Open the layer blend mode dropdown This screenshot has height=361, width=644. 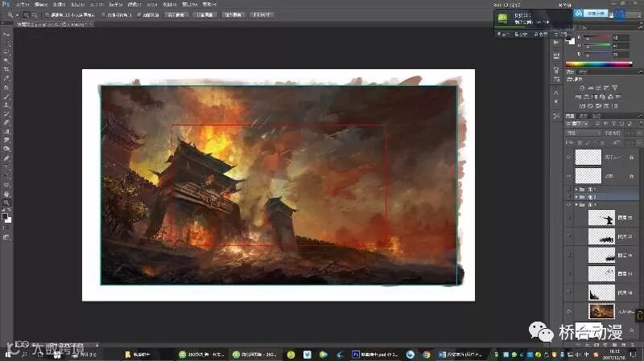point(583,133)
